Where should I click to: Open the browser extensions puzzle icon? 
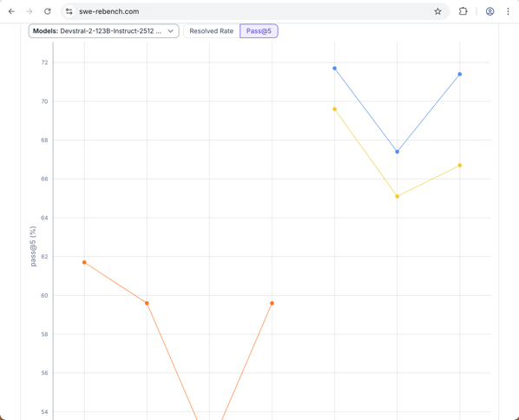tap(463, 11)
